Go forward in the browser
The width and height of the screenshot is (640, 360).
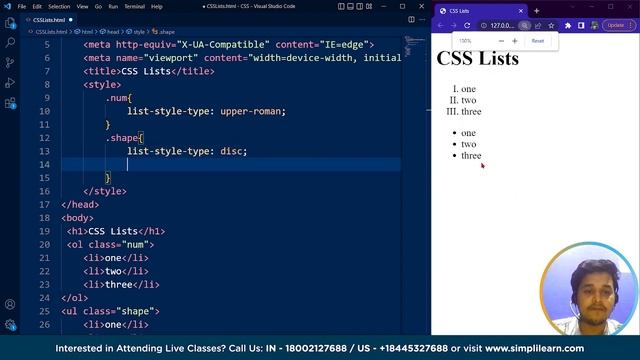pyautogui.click(x=453, y=25)
